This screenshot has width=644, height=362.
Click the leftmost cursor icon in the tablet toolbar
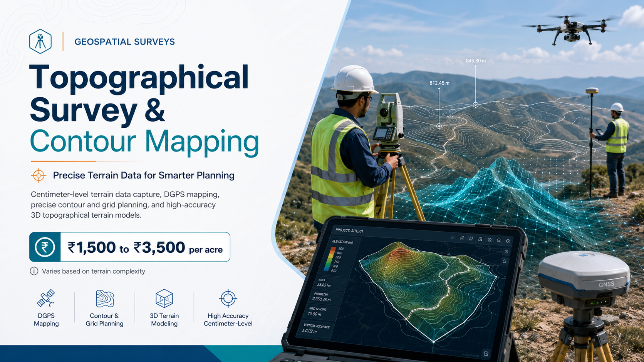click(453, 238)
